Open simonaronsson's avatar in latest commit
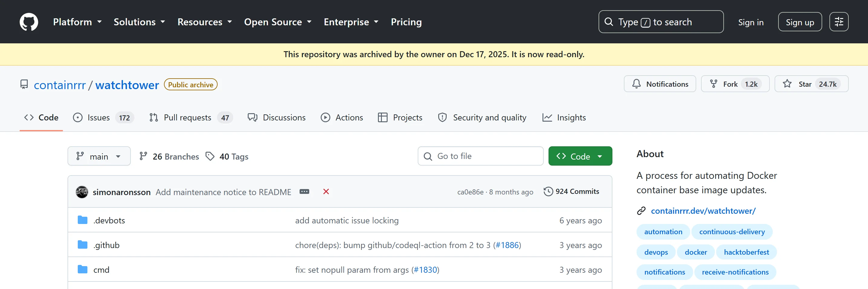 [x=82, y=192]
